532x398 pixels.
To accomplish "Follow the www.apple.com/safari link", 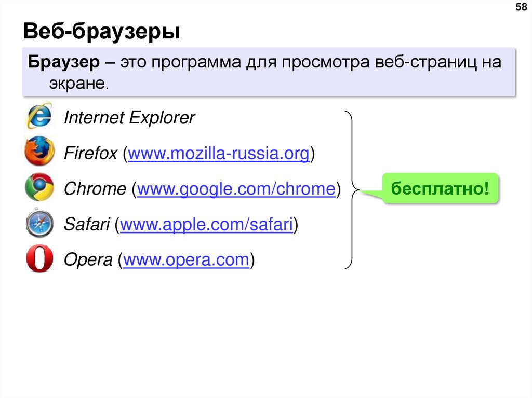I will tap(206, 225).
